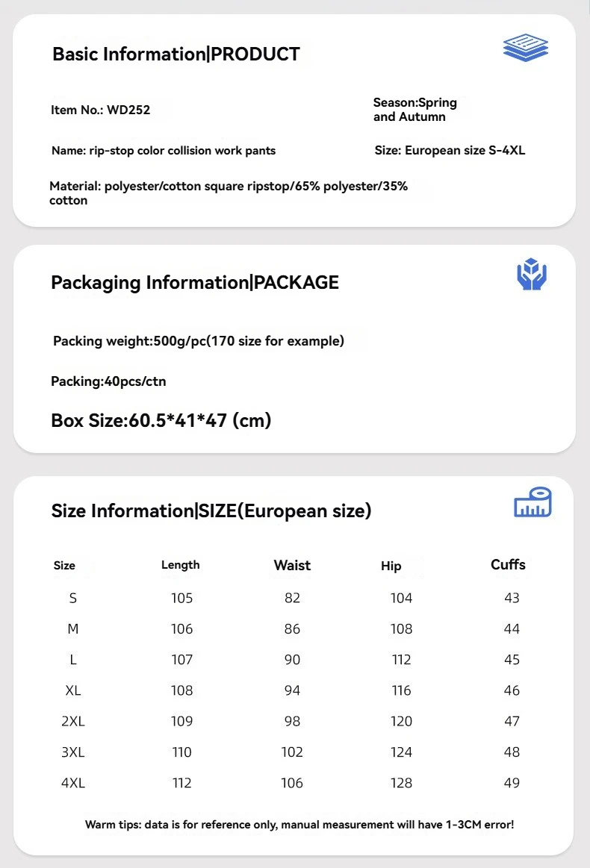
Task: Click the Packing weight 500g/pc line
Action: (x=199, y=341)
